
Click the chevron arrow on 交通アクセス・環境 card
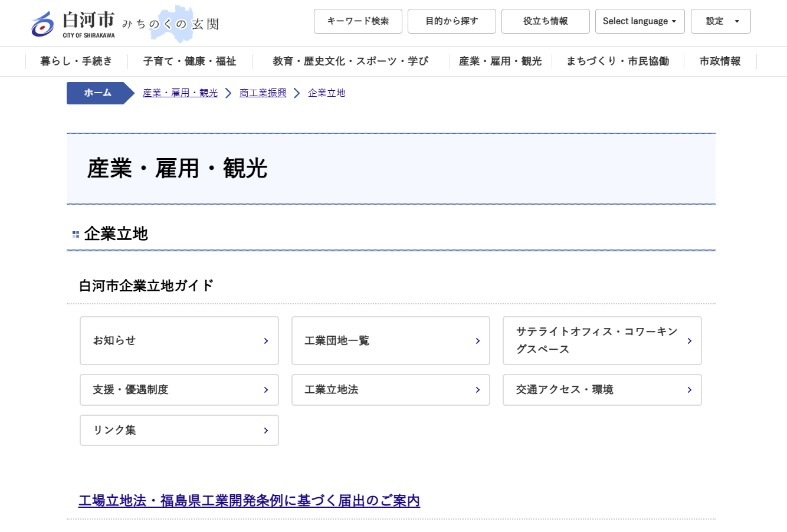click(690, 390)
